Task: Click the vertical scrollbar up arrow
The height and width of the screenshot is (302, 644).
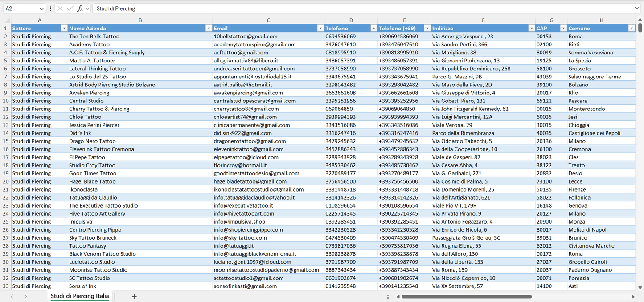Action: coord(640,21)
